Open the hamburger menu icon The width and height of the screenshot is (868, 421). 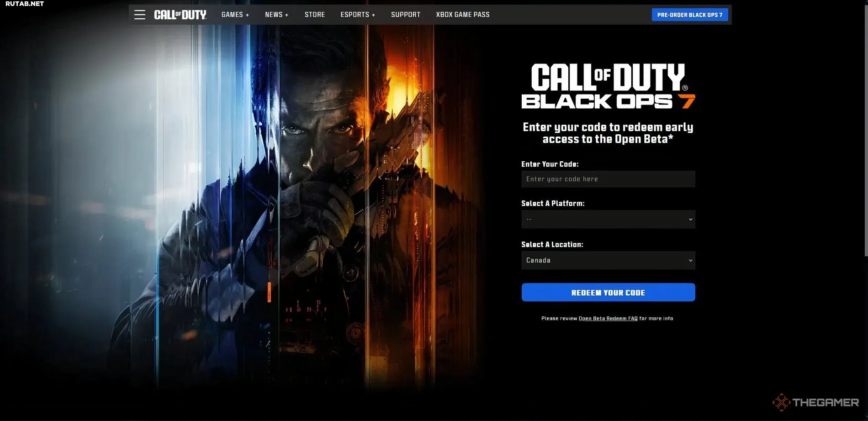point(140,15)
